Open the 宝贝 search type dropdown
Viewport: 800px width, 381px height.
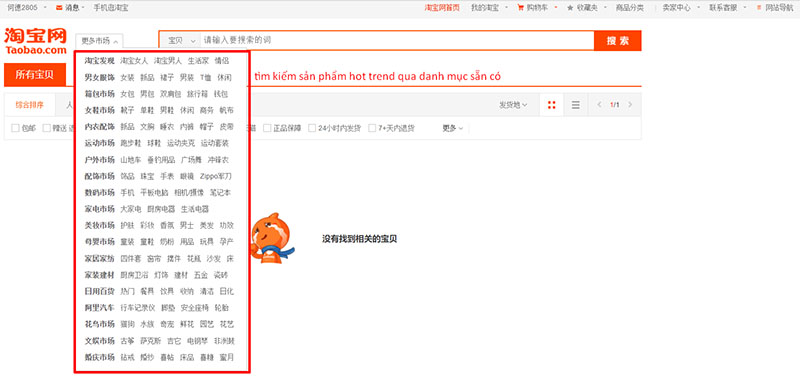pyautogui.click(x=181, y=40)
